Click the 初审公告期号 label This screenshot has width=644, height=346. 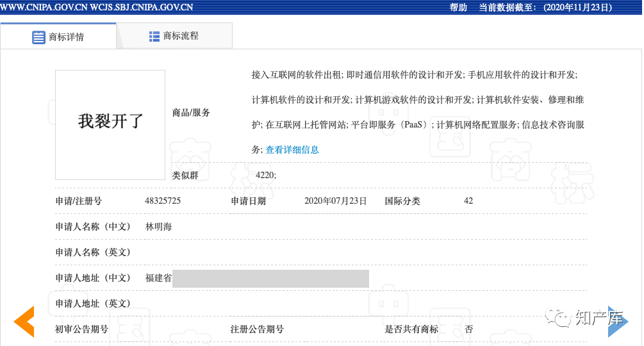82,329
